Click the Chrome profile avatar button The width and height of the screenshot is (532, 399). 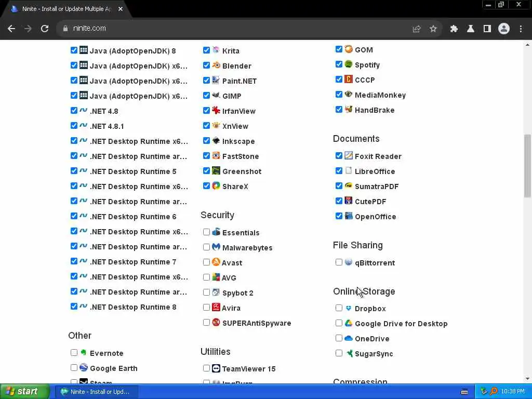504,29
